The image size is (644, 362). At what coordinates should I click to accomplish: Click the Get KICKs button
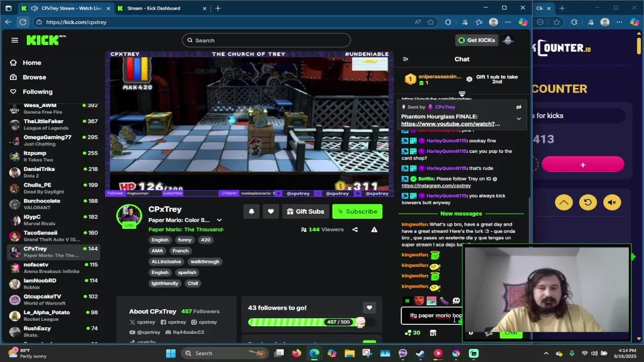tap(476, 40)
